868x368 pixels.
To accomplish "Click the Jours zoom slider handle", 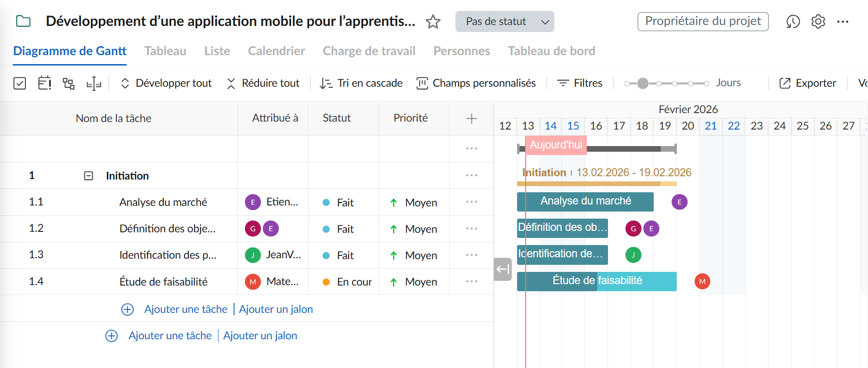I will coord(643,83).
